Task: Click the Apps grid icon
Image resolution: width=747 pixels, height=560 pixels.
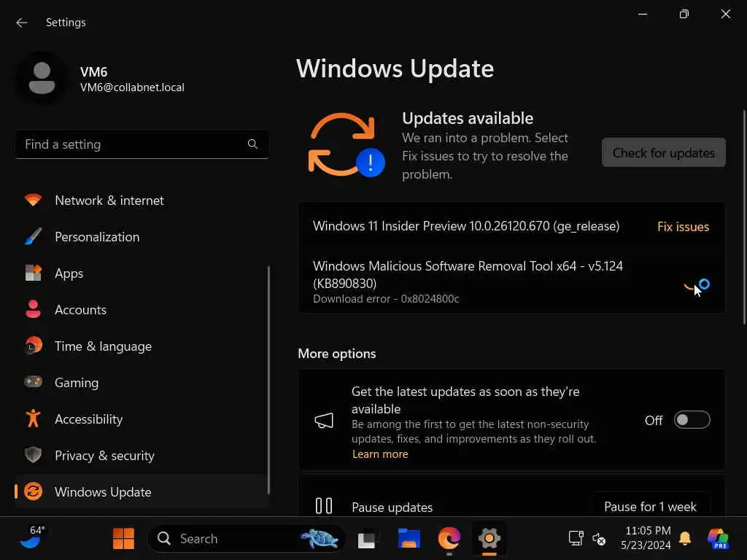Action: [x=33, y=273]
